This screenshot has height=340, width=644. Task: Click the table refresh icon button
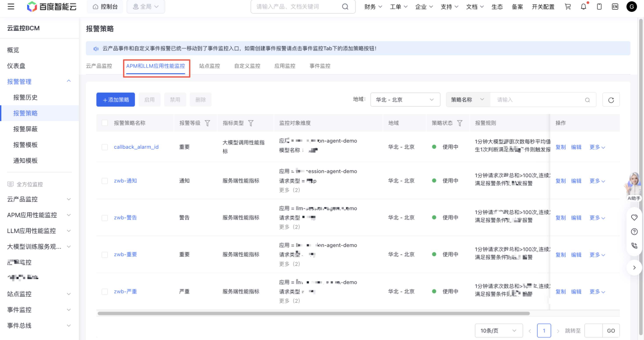point(611,100)
